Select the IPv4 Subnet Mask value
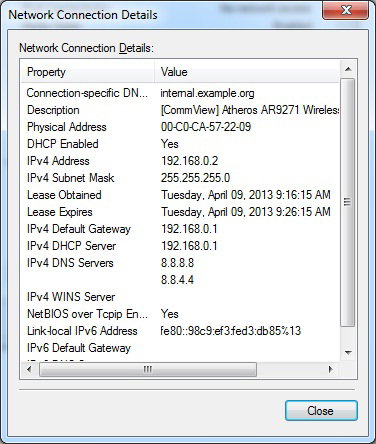Screen dimensions: 376x444 click(x=195, y=178)
